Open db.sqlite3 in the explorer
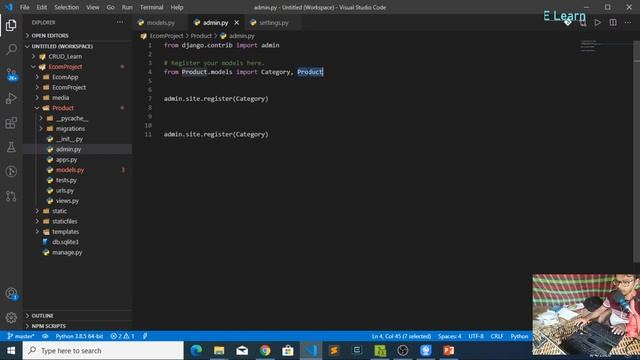 pos(65,242)
